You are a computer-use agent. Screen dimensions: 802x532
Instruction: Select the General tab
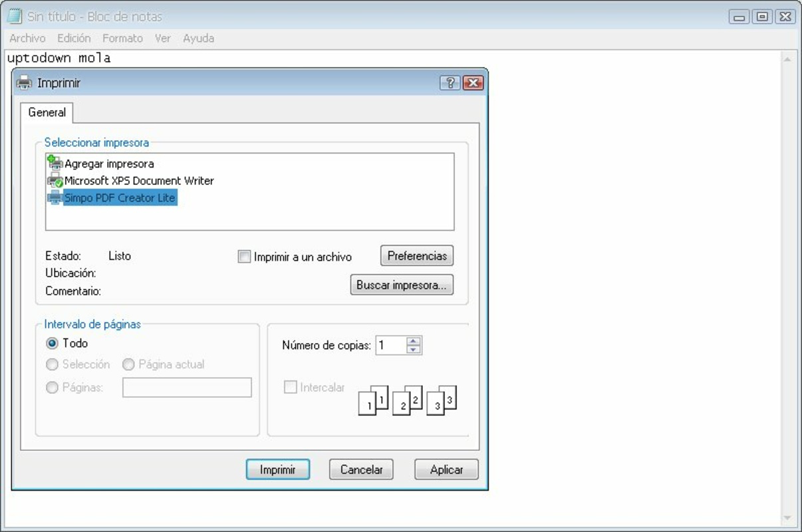pyautogui.click(x=47, y=112)
